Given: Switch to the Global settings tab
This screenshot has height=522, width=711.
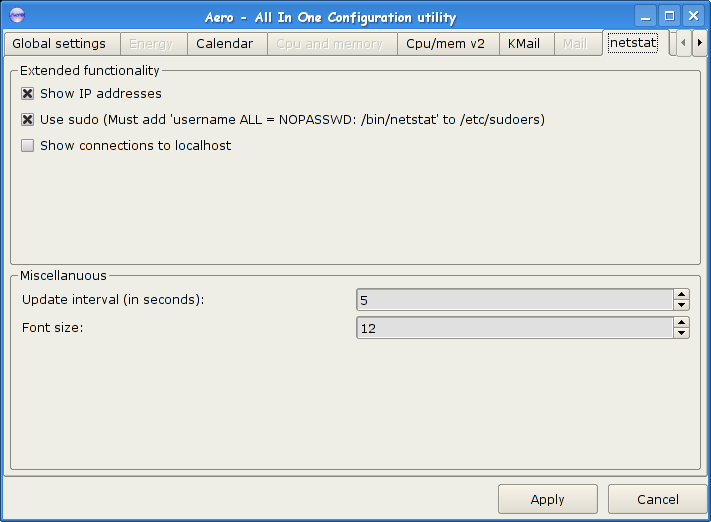Looking at the screenshot, I should click(62, 44).
